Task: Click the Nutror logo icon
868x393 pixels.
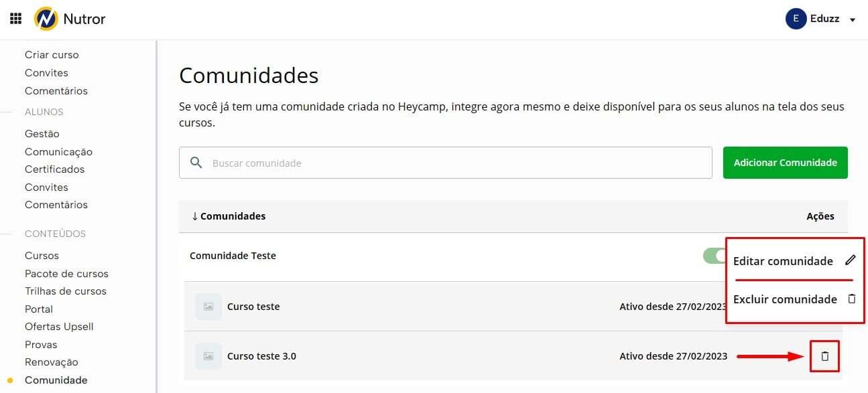Action: [46, 19]
